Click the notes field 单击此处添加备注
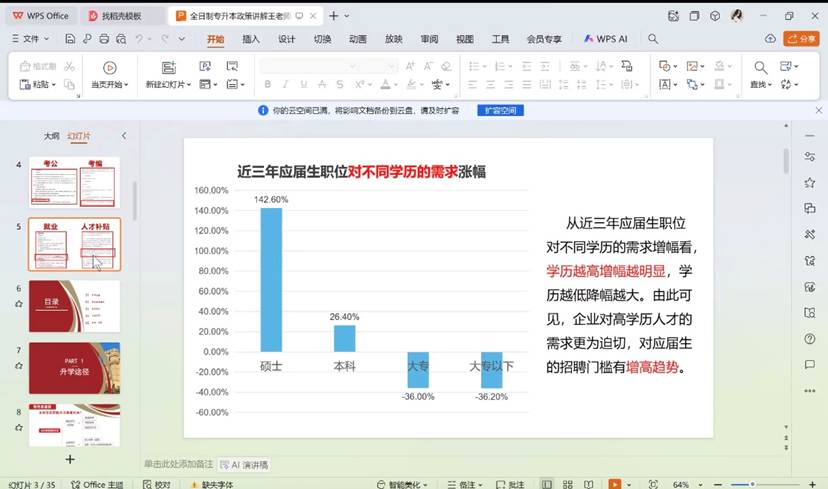The height and width of the screenshot is (489, 828). pyautogui.click(x=178, y=464)
